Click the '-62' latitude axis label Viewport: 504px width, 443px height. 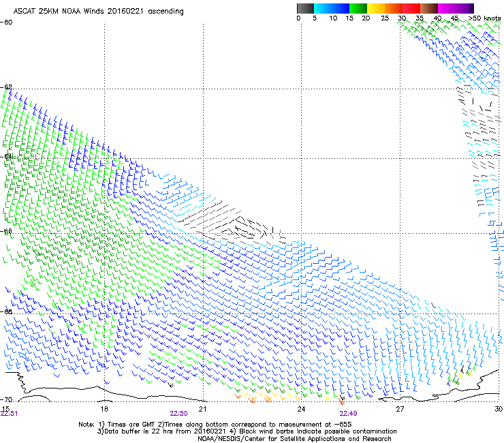6,87
